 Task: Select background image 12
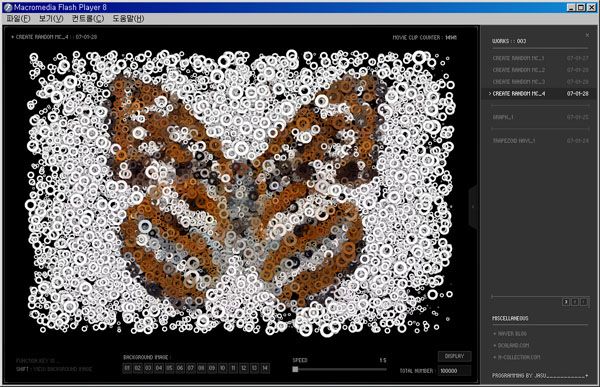244,368
